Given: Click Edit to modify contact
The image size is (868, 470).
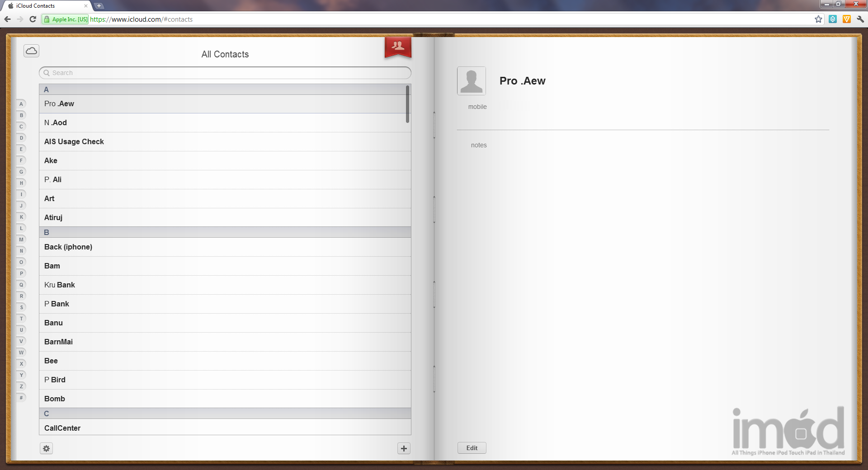Looking at the screenshot, I should tap(472, 448).
